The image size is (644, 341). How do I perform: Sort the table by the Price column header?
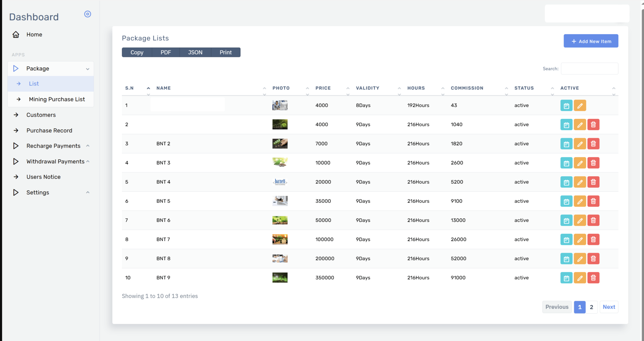pyautogui.click(x=323, y=88)
